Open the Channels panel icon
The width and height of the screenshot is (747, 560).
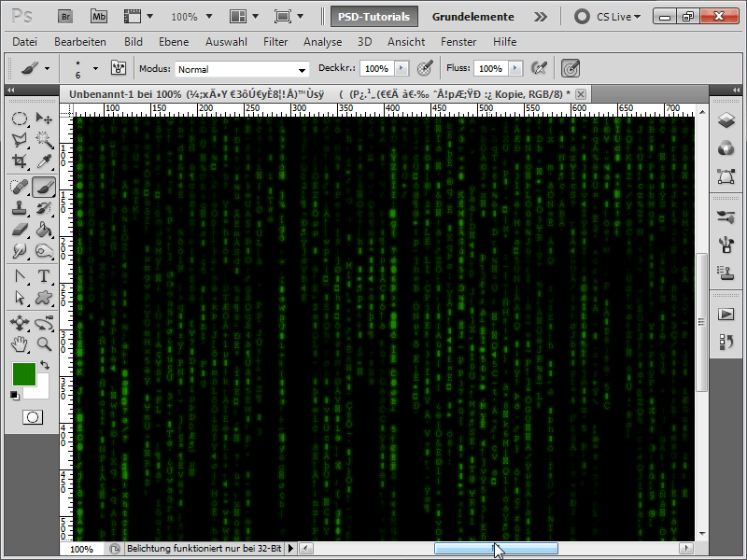tap(726, 148)
